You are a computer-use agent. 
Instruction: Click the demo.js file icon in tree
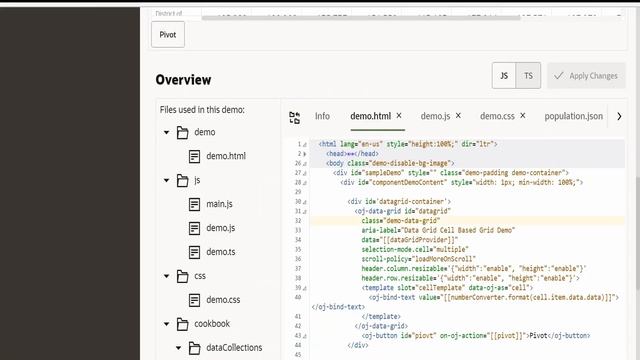194,228
